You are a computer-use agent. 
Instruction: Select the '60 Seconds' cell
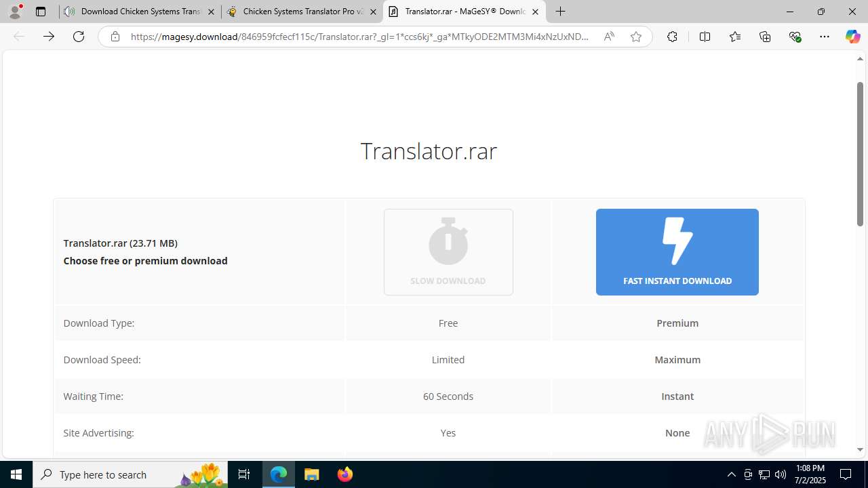(448, 396)
